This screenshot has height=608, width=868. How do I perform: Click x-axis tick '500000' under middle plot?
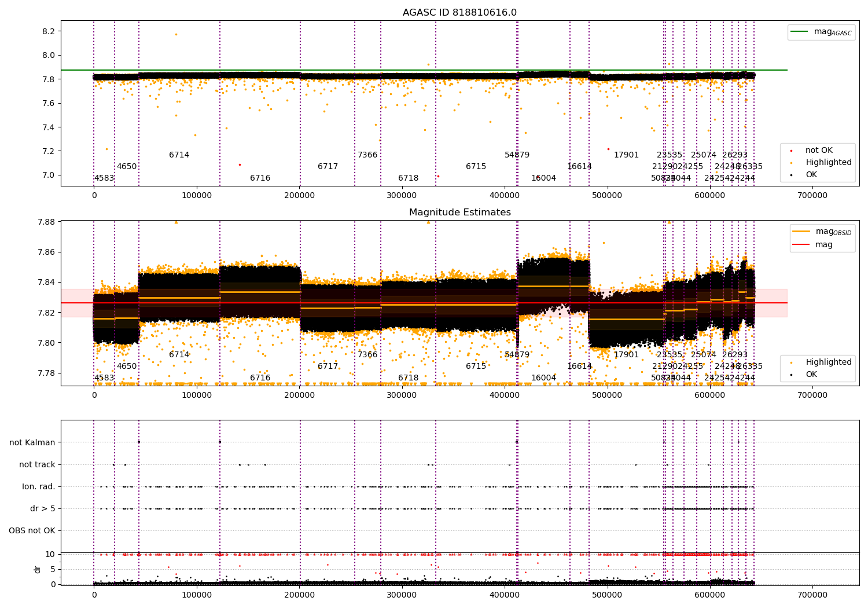pyautogui.click(x=607, y=395)
